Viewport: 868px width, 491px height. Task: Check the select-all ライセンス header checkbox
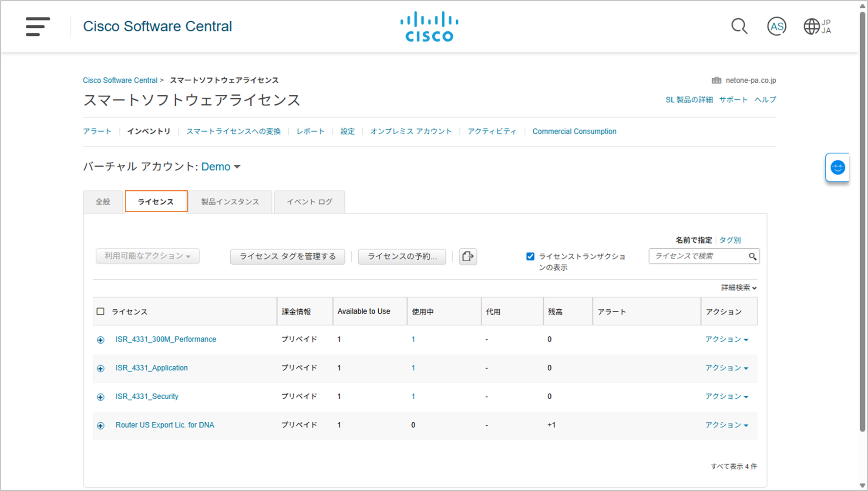(101, 311)
